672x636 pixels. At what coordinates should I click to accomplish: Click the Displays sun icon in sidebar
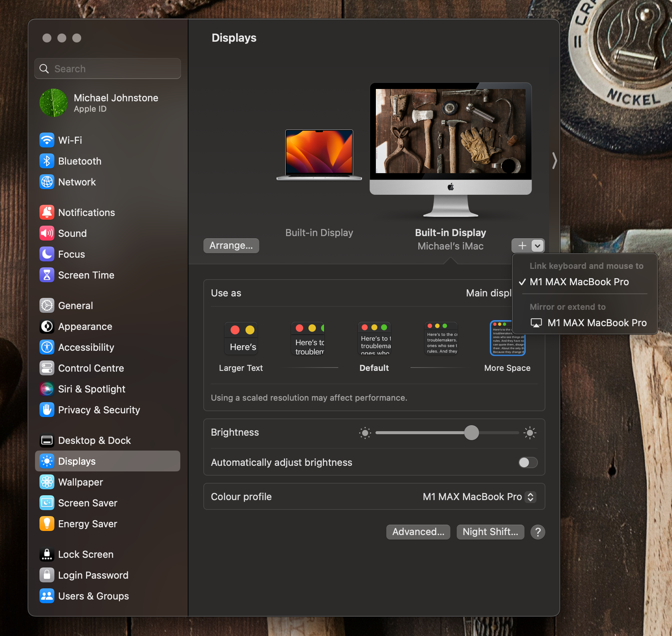coord(47,461)
